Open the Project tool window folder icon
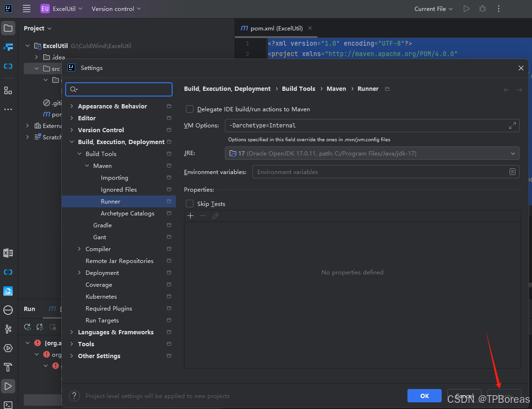Viewport: 532px width, 409px height. pos(8,28)
